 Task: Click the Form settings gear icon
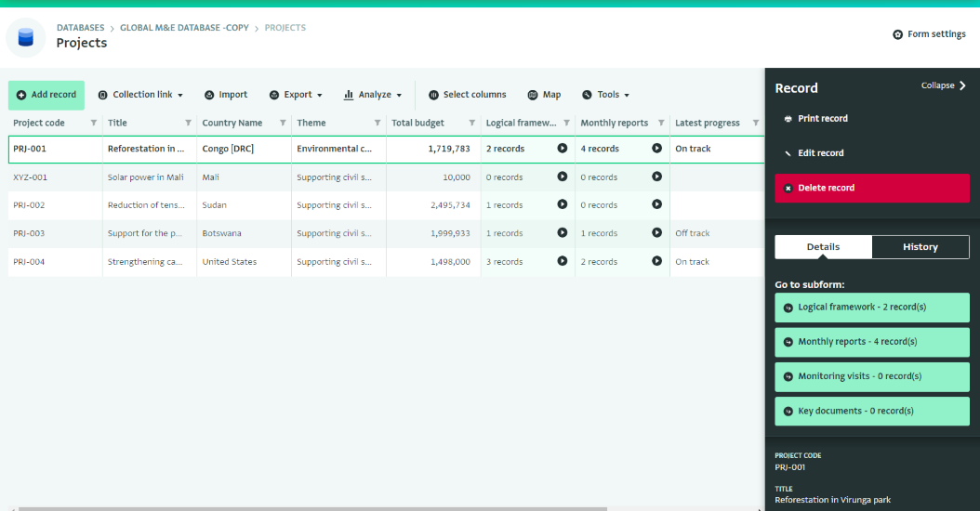[x=897, y=34]
